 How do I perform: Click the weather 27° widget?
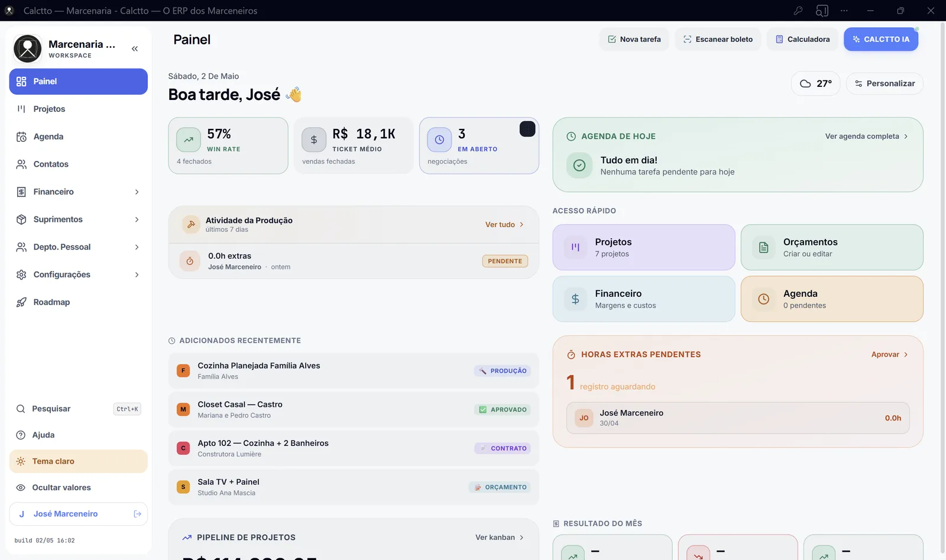[x=815, y=83]
